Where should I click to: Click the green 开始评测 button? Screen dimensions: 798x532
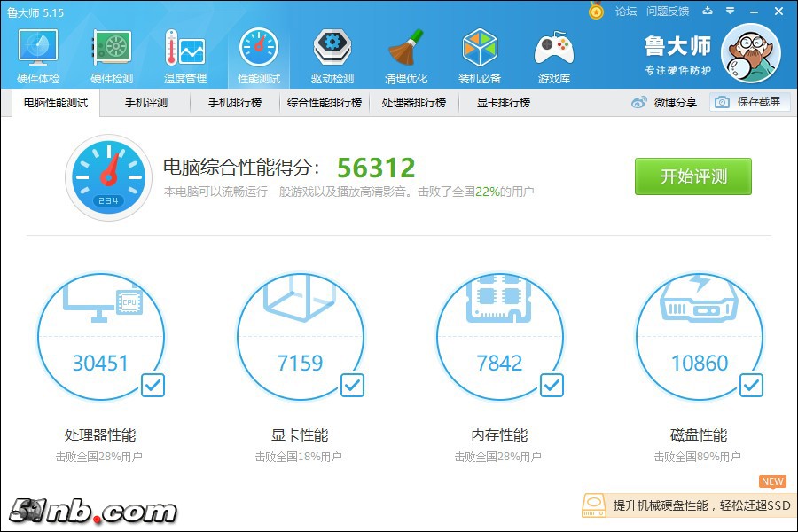(692, 176)
